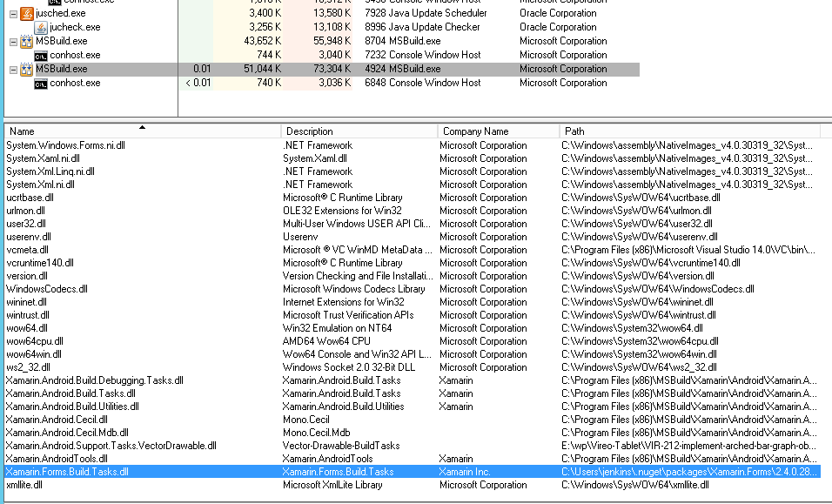Click Oracle Corporation in the jusched.exe row
This screenshot has height=504, width=832.
click(558, 13)
